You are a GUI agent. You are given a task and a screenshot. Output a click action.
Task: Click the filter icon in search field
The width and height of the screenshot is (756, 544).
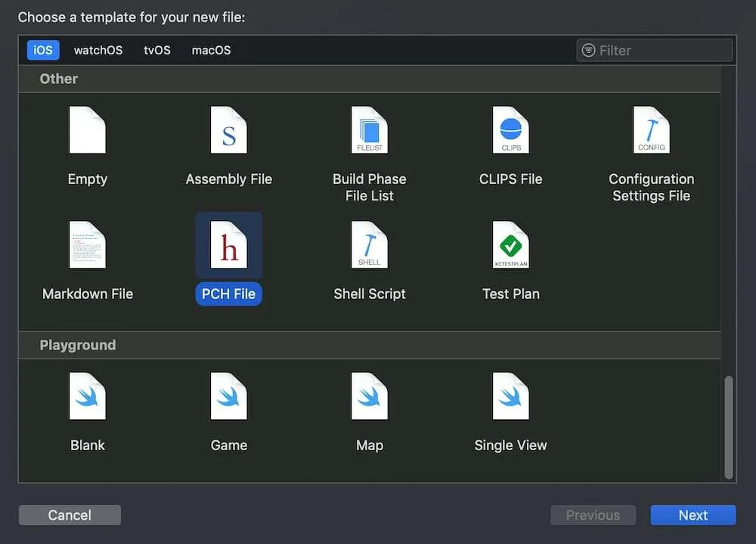(x=588, y=50)
